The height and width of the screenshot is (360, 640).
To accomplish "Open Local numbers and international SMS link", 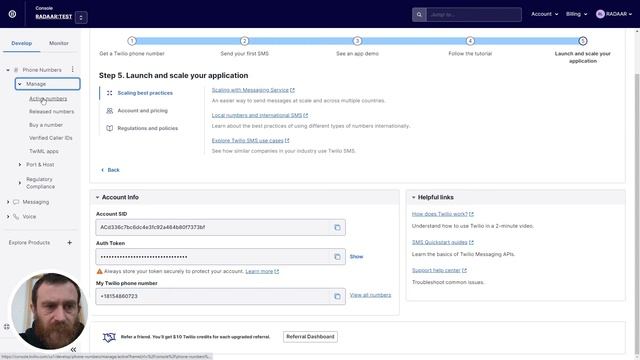I will click(x=260, y=116).
